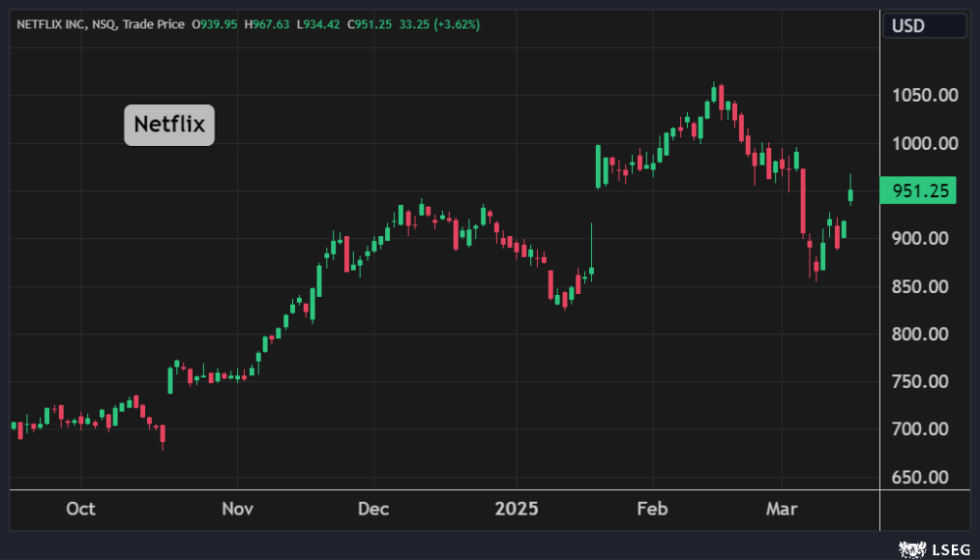The image size is (980, 560).
Task: Select the Feb time axis label
Action: point(652,509)
